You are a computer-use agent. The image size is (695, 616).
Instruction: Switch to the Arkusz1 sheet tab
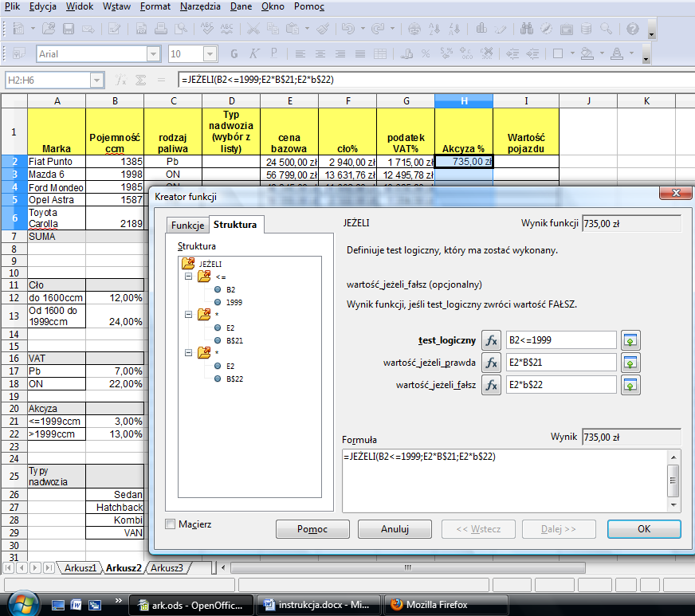(80, 568)
